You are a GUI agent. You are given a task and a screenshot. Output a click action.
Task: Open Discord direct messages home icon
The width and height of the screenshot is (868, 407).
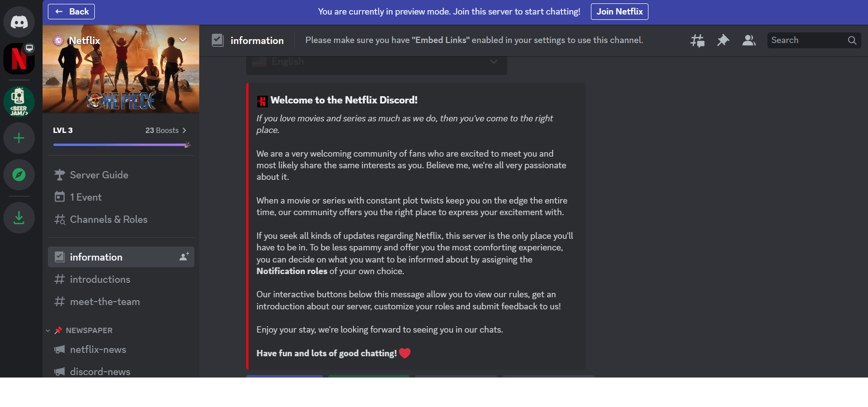coord(19,22)
